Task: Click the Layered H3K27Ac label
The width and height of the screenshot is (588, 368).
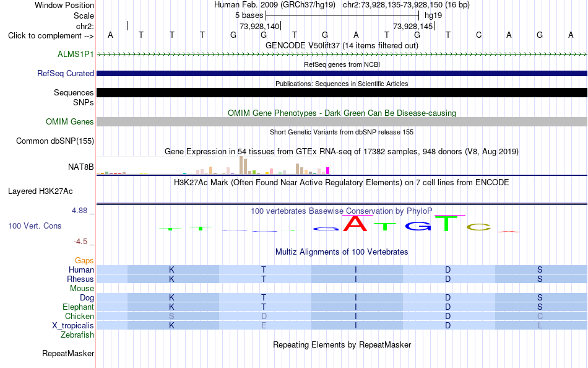Action: pyautogui.click(x=40, y=191)
